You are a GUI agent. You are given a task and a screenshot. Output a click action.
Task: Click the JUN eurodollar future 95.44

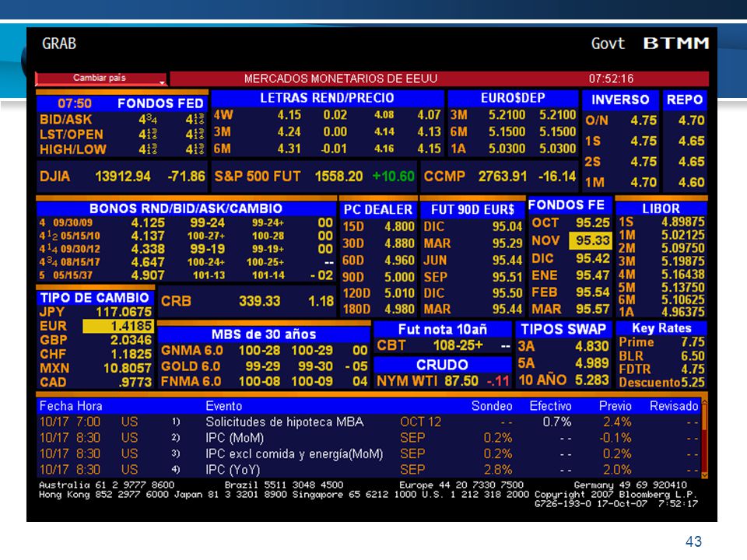pyautogui.click(x=507, y=261)
